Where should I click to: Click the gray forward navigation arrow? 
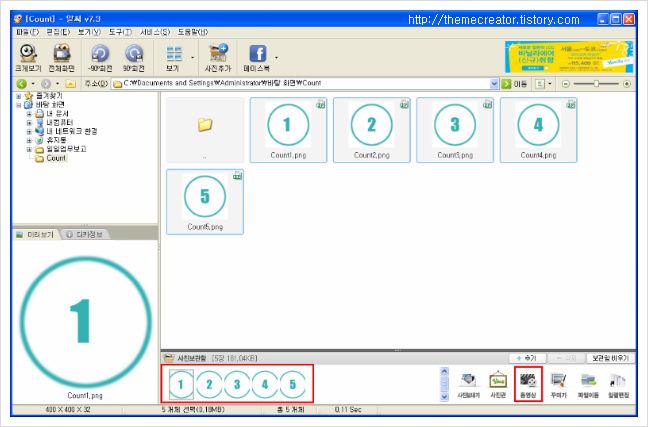(46, 84)
